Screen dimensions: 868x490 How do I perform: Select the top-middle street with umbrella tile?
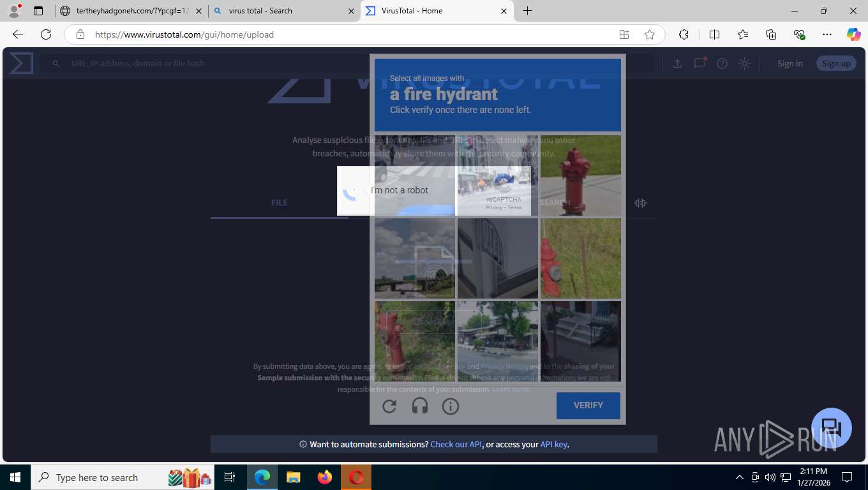click(x=498, y=175)
